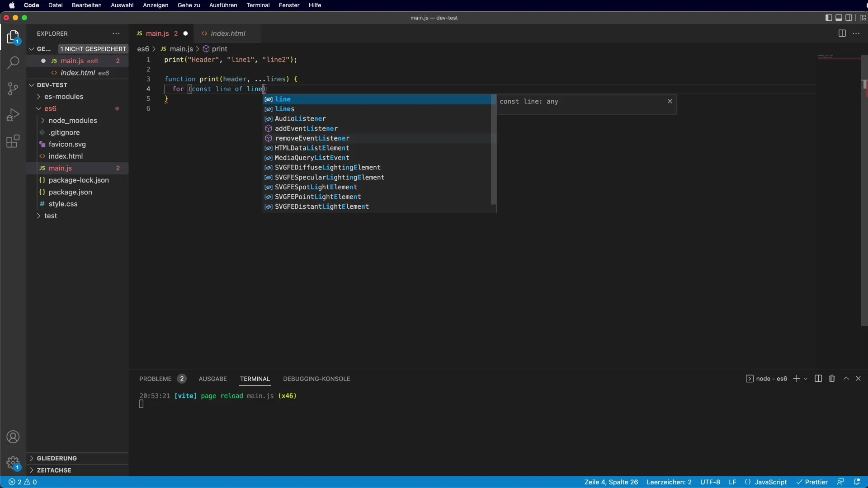Select the main.js editor tab
This screenshot has width=868, height=488.
tap(157, 33)
